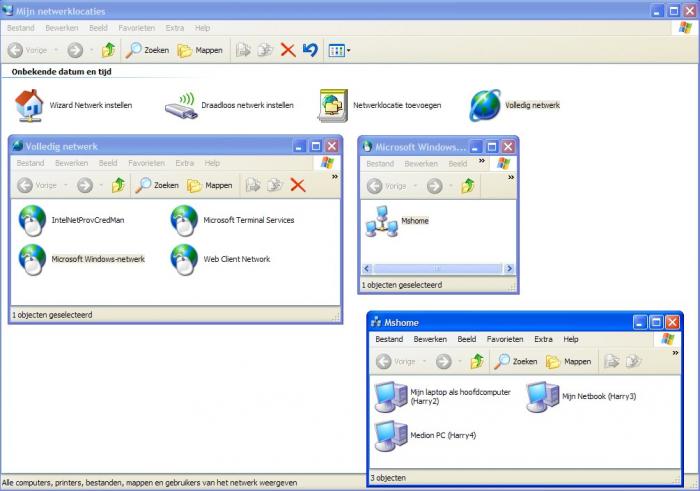Open the Views dropdown in main toolbar
The width and height of the screenshot is (700, 491).
click(x=339, y=50)
